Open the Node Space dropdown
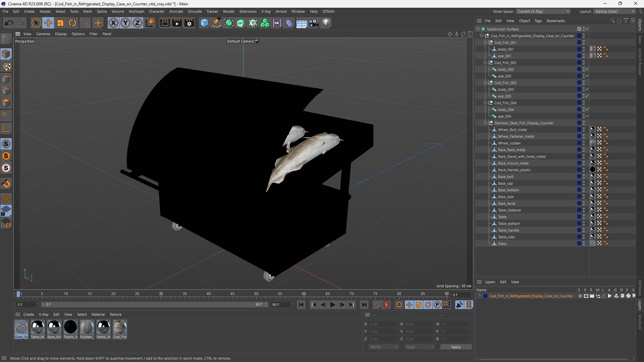This screenshot has height=362, width=644. tap(543, 11)
